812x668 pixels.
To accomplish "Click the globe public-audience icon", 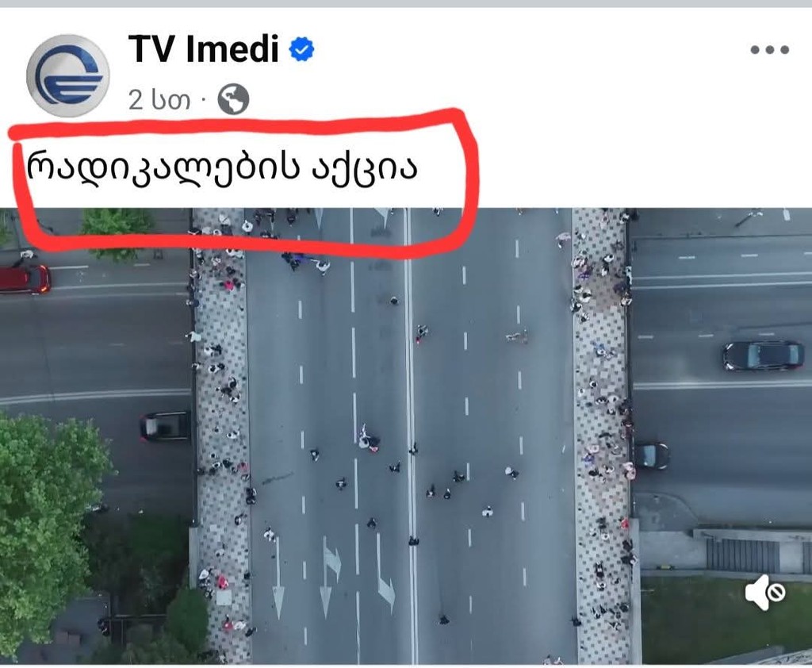I will (x=234, y=99).
